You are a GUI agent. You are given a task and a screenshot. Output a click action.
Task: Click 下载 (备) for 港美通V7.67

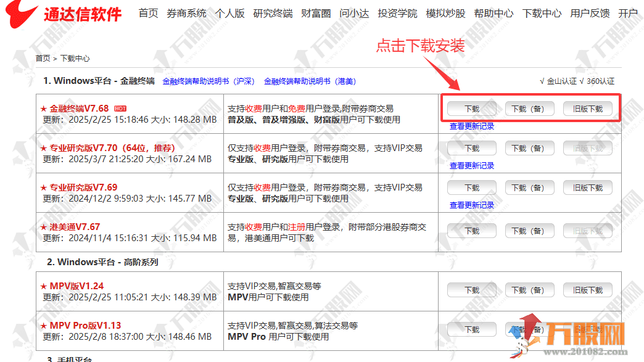[530, 231]
